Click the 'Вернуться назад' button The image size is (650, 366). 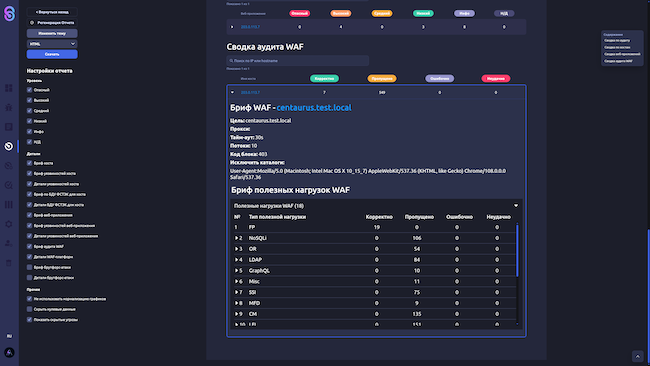tap(52, 12)
